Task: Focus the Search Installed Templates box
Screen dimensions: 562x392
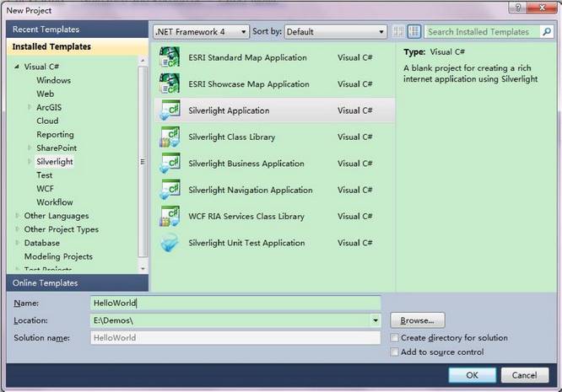Action: pos(483,31)
